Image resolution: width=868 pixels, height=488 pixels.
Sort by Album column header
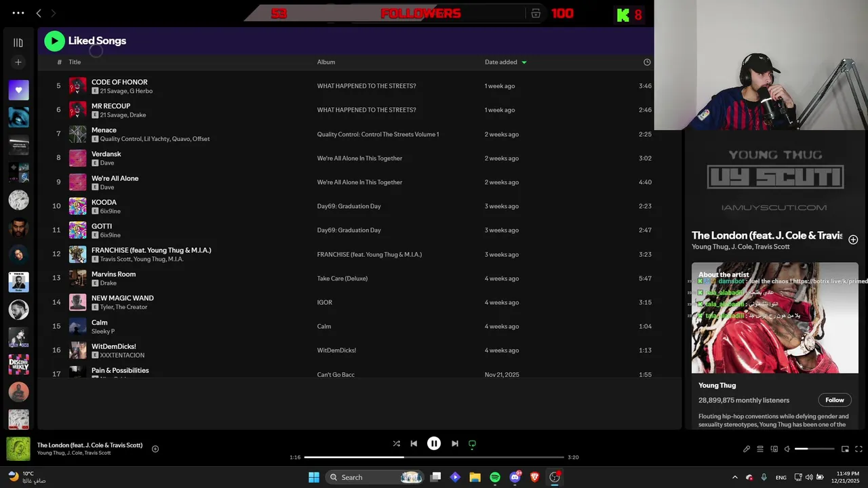pos(326,62)
